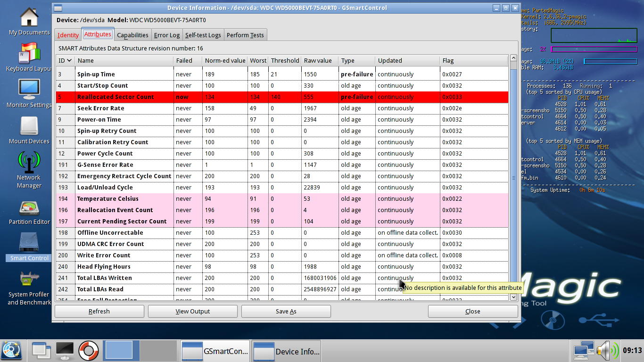Select the Seek Error Rate attribute
The height and width of the screenshot is (362, 644).
(x=282, y=108)
